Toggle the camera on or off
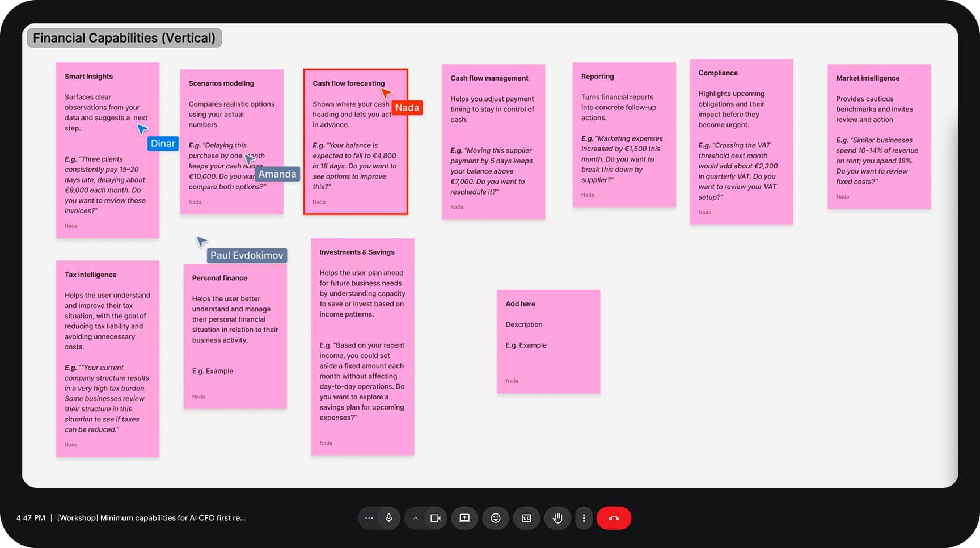980x548 pixels. [x=436, y=518]
